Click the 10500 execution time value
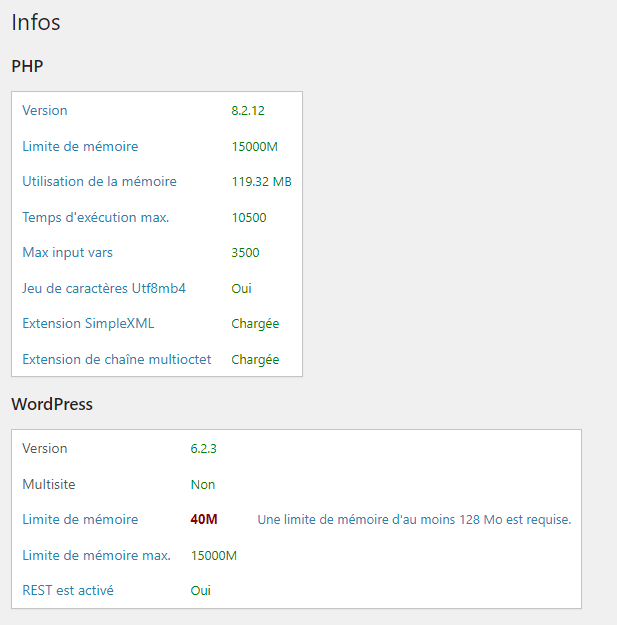The height and width of the screenshot is (625, 617). click(x=249, y=217)
